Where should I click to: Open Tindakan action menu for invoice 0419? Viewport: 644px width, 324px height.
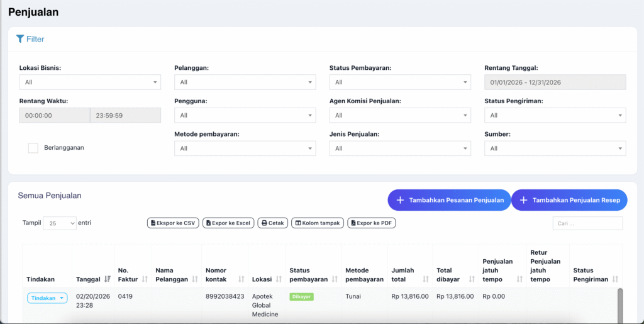(47, 298)
